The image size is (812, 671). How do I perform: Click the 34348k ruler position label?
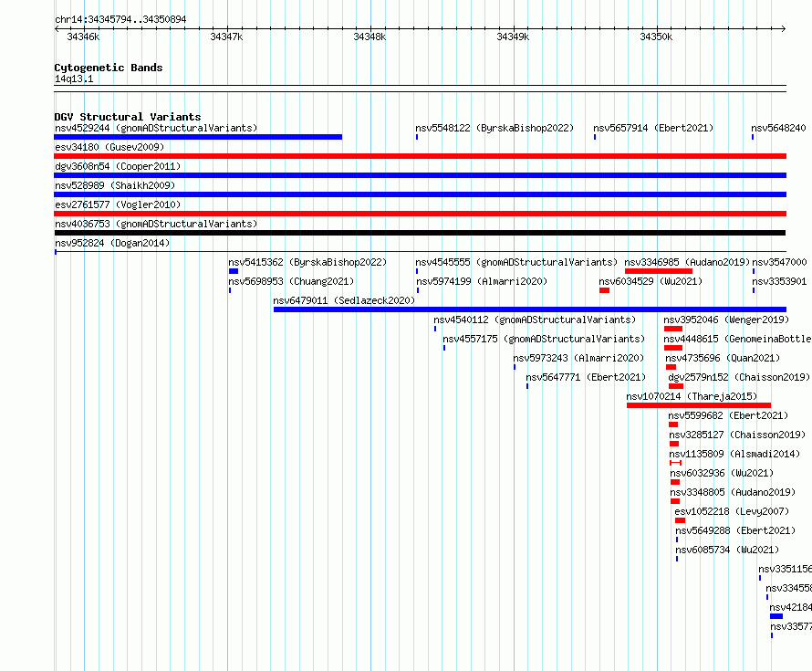tap(370, 37)
